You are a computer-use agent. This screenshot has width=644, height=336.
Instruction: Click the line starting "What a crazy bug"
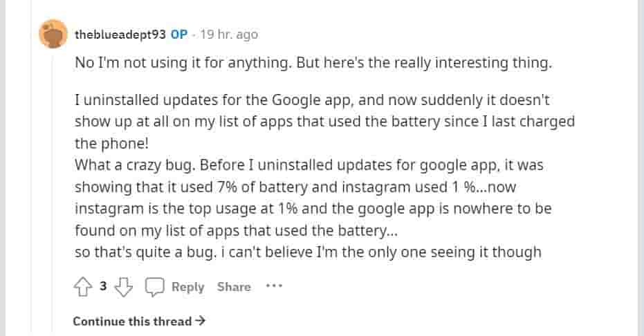309,166
